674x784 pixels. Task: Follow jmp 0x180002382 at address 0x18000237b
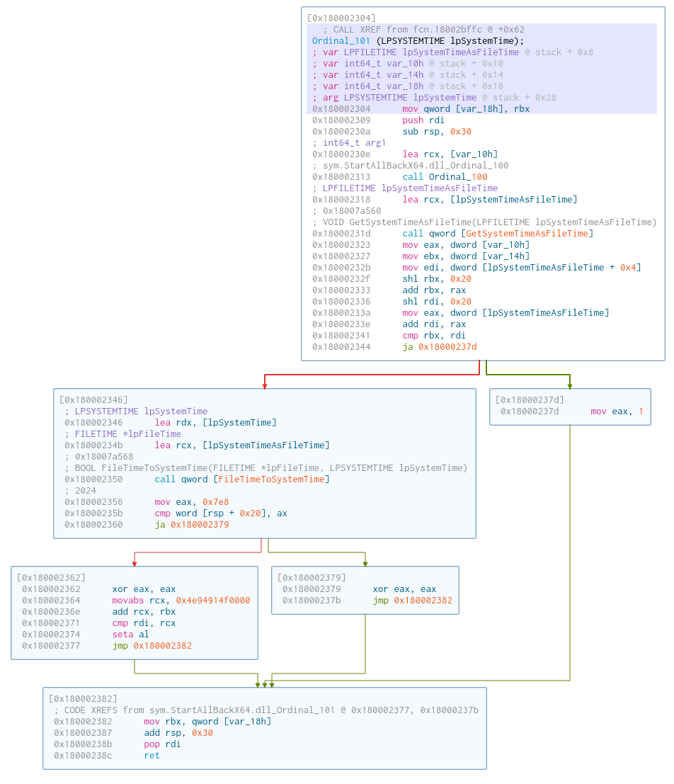(x=423, y=601)
